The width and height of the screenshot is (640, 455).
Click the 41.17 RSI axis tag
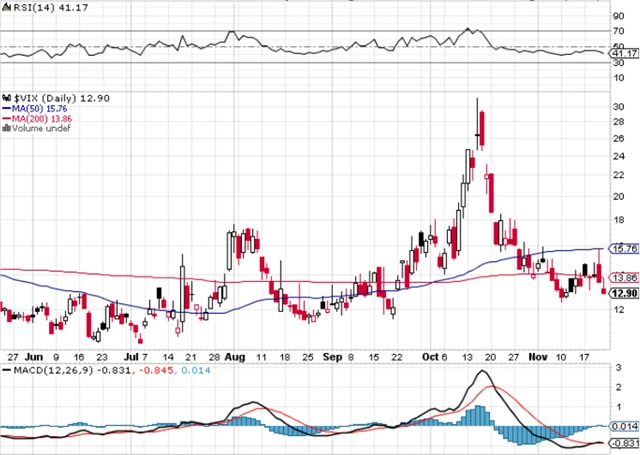[622, 54]
